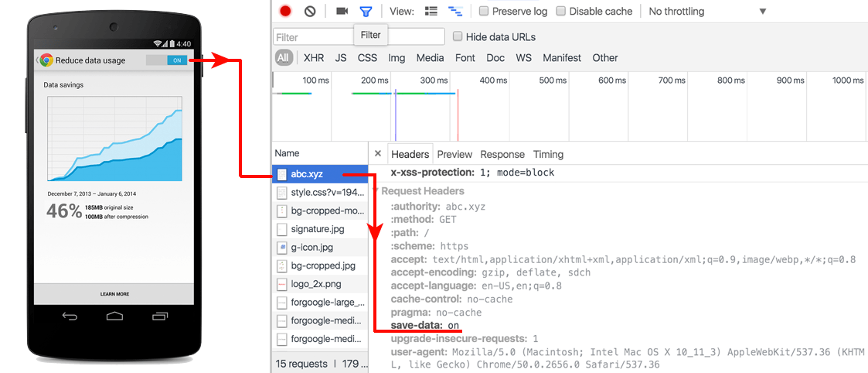Open the Preview tab
This screenshot has height=373, width=868.
(454, 154)
